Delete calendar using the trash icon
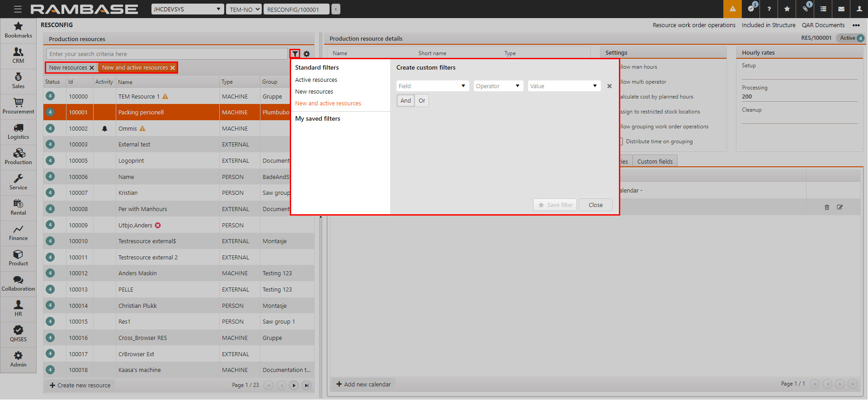This screenshot has width=868, height=400. [x=827, y=207]
